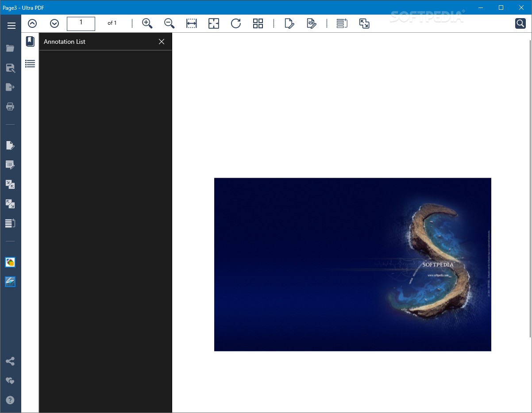Click edit page pencil icon in sidebar
Screen dimensions: 532x413
pyautogui.click(x=10, y=145)
